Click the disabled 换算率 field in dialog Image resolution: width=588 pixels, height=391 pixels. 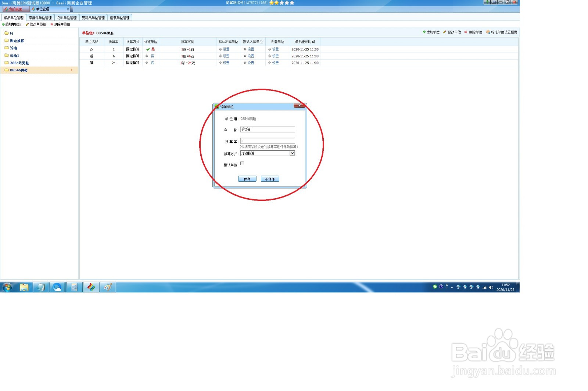click(x=268, y=141)
